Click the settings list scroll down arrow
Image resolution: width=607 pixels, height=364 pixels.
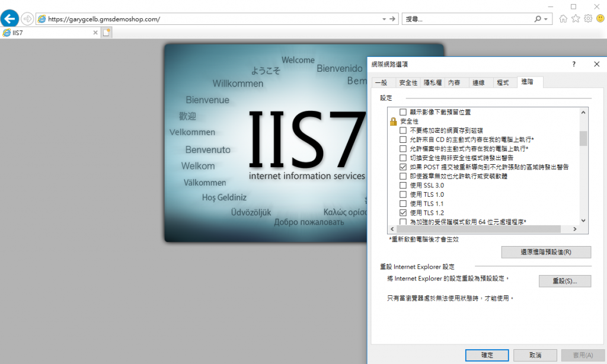(x=583, y=221)
